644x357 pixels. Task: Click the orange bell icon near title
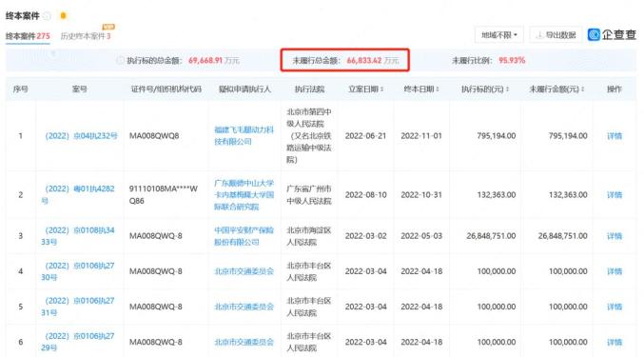coord(63,15)
